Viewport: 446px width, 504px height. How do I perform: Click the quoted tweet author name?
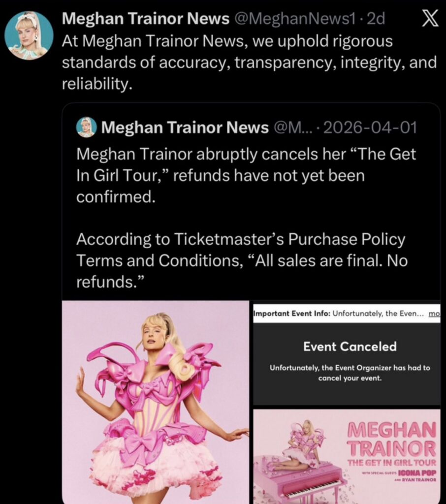coord(185,127)
